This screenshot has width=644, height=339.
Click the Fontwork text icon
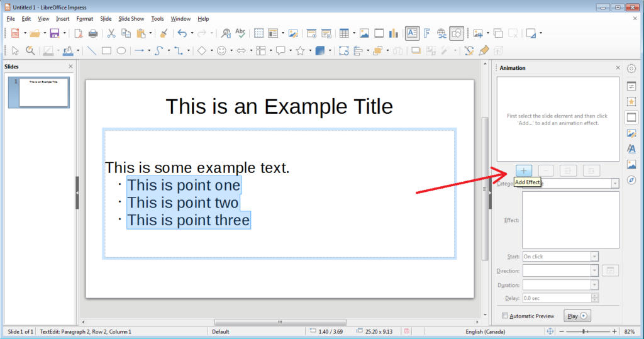pos(427,33)
